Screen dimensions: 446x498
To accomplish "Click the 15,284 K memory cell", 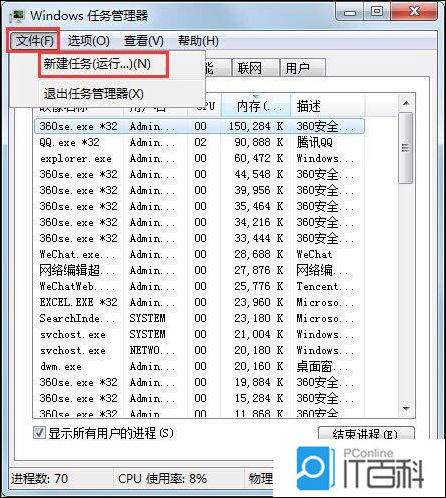I will click(x=259, y=398).
